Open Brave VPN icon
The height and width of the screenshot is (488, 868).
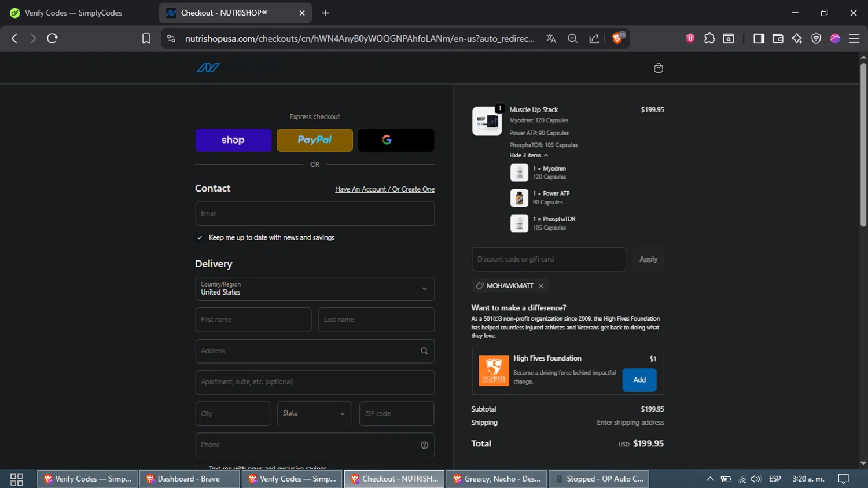click(816, 38)
